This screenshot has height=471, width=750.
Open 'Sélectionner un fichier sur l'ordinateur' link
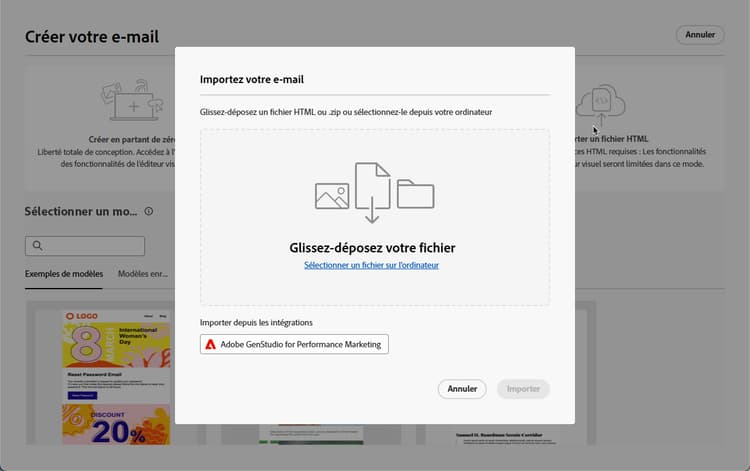pyautogui.click(x=371, y=265)
